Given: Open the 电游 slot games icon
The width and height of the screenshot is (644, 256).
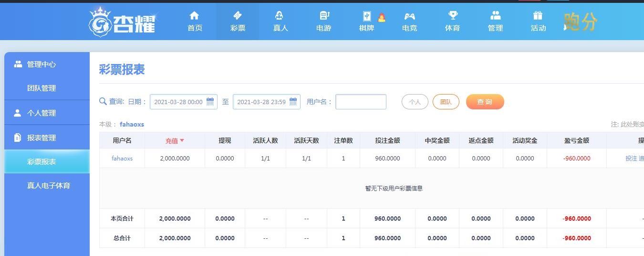Looking at the screenshot, I should [324, 16].
